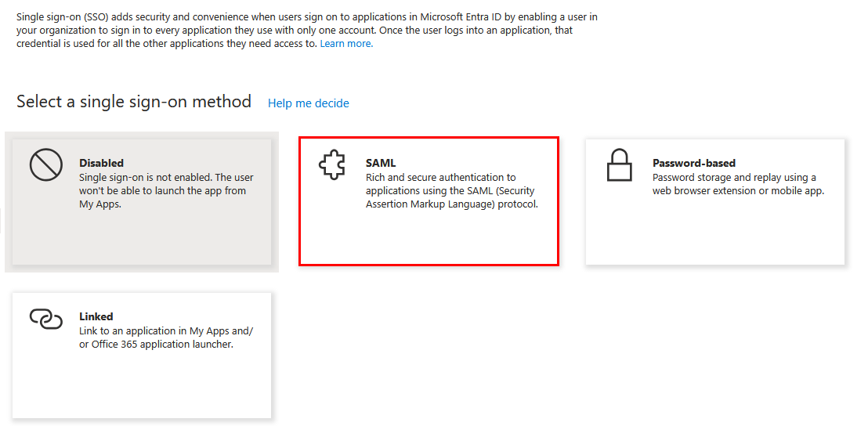
Task: Open the Help me decide link
Action: click(x=308, y=103)
